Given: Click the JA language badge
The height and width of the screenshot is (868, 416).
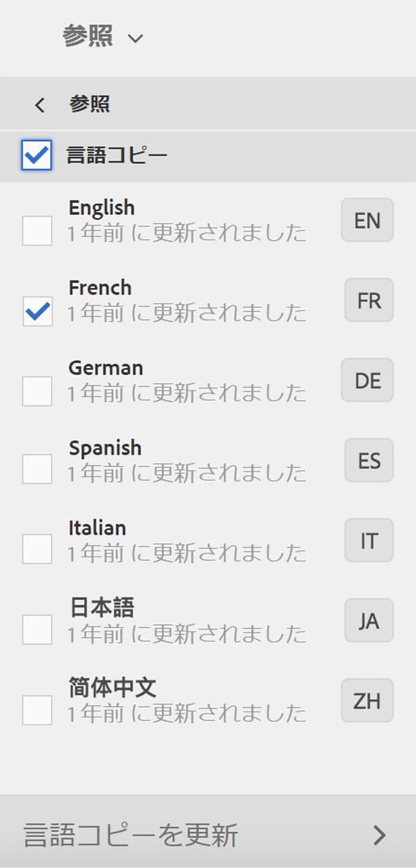Looking at the screenshot, I should point(368,621).
